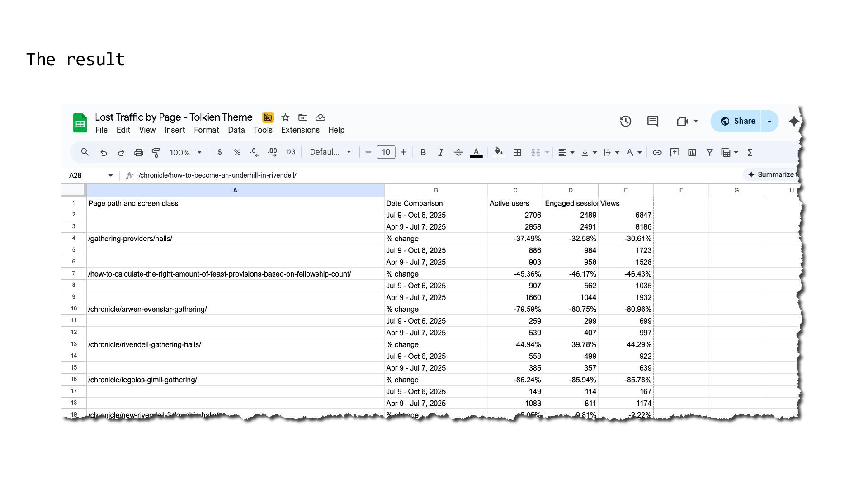The image size is (868, 488).
Task: Click the insert chart icon
Action: point(692,153)
